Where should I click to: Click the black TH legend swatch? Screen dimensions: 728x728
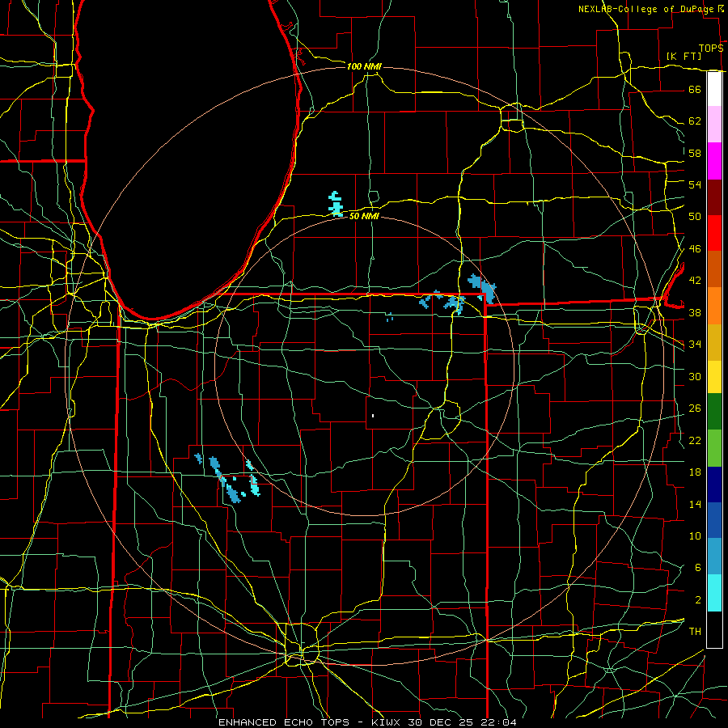[x=714, y=629]
